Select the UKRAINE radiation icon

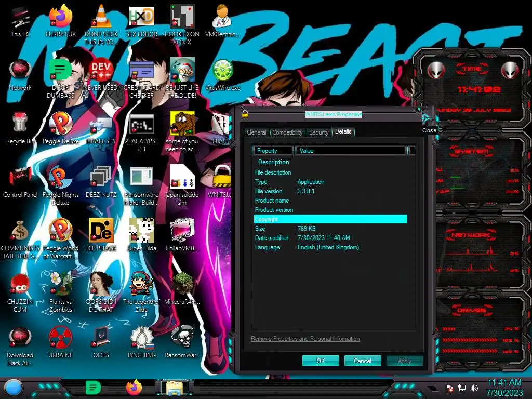click(60, 343)
